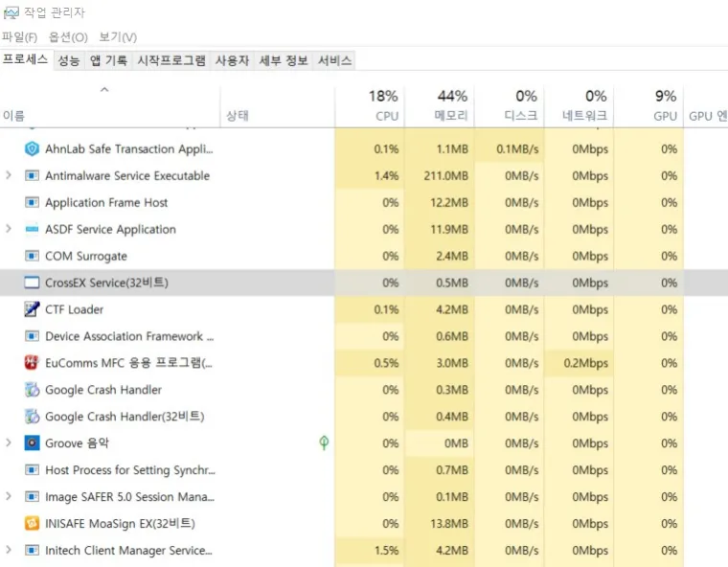This screenshot has height=567, width=728.
Task: Sort by the 디스크 column header
Action: click(x=509, y=106)
